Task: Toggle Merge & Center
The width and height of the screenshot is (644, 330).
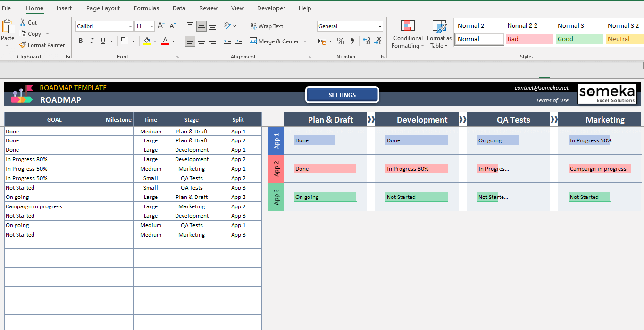Action: (x=275, y=41)
